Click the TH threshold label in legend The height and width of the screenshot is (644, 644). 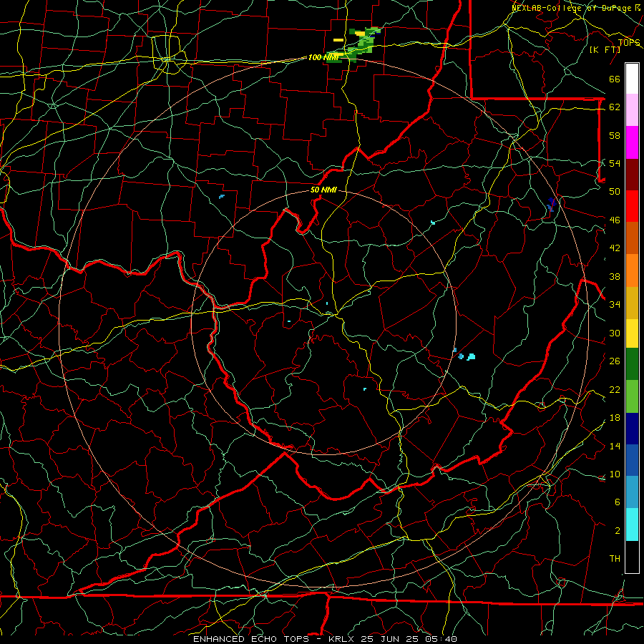[615, 559]
